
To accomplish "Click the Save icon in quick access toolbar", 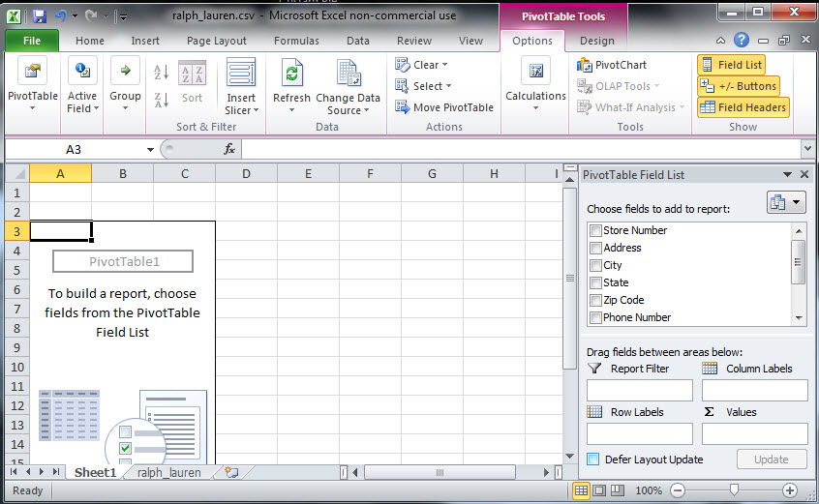I will click(40, 16).
